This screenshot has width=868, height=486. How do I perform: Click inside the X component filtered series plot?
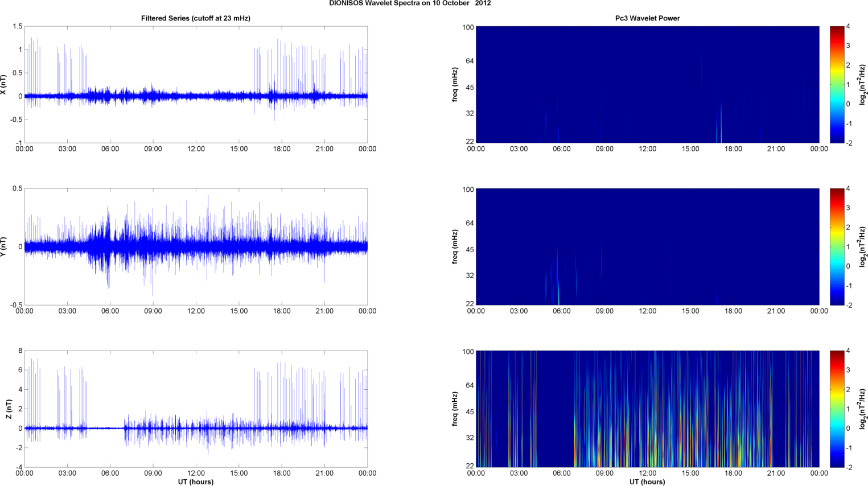[x=196, y=85]
